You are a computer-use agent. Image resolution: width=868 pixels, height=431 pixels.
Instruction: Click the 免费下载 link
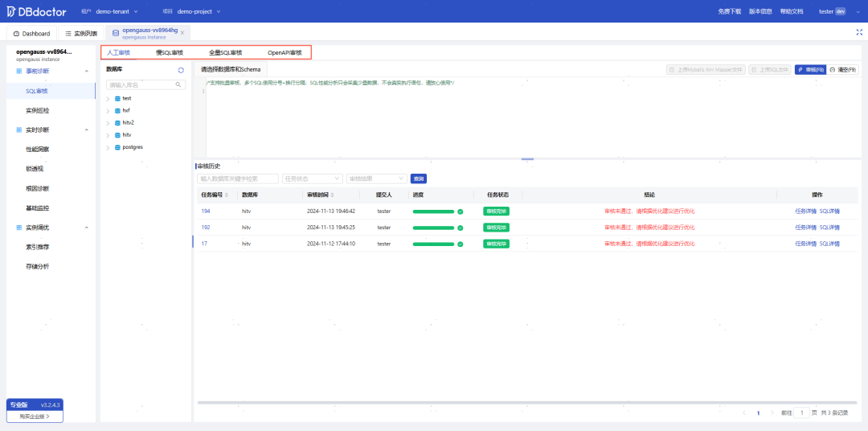click(x=729, y=11)
